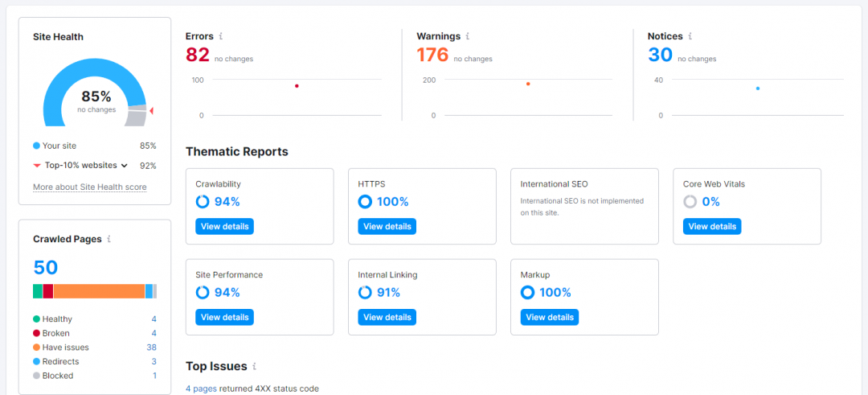Open View details under Core Web Vitals

coord(712,227)
